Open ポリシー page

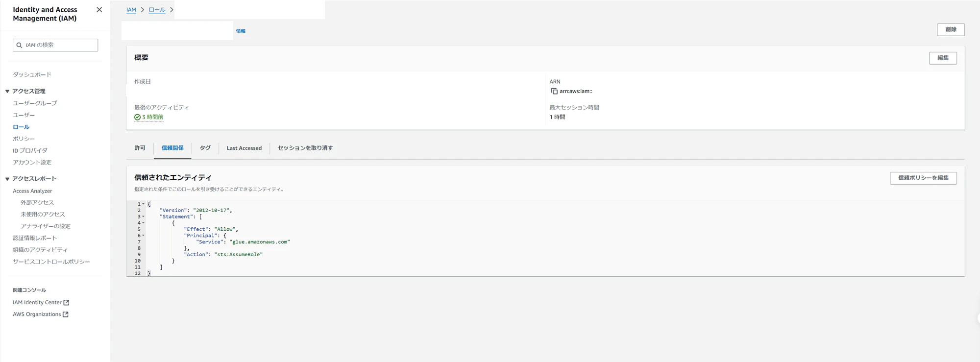coord(24,139)
